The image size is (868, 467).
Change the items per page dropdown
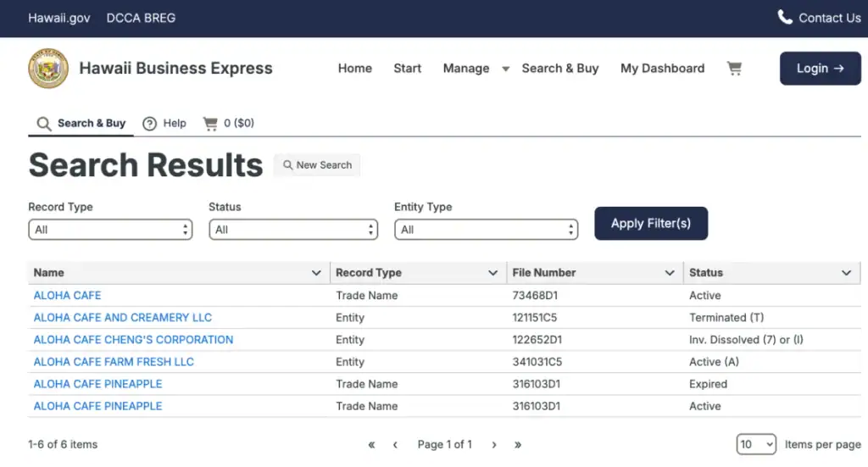pos(756,444)
